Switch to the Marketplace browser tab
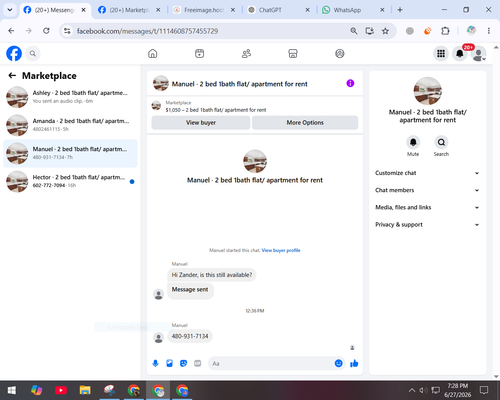The width and height of the screenshot is (500, 400). [129, 10]
